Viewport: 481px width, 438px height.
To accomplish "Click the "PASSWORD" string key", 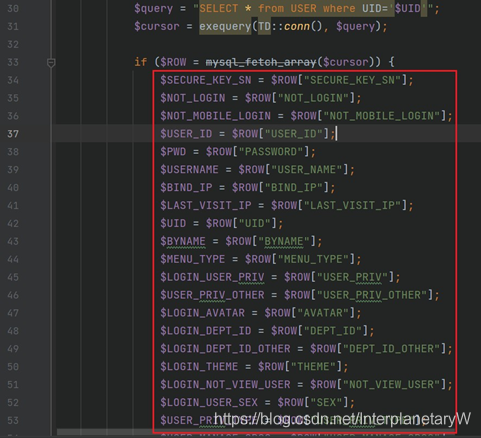I will [271, 152].
